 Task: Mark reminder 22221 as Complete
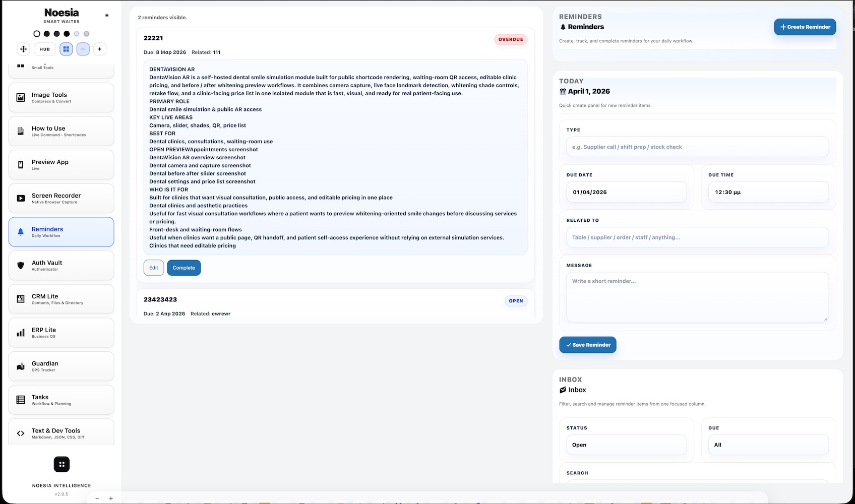184,268
